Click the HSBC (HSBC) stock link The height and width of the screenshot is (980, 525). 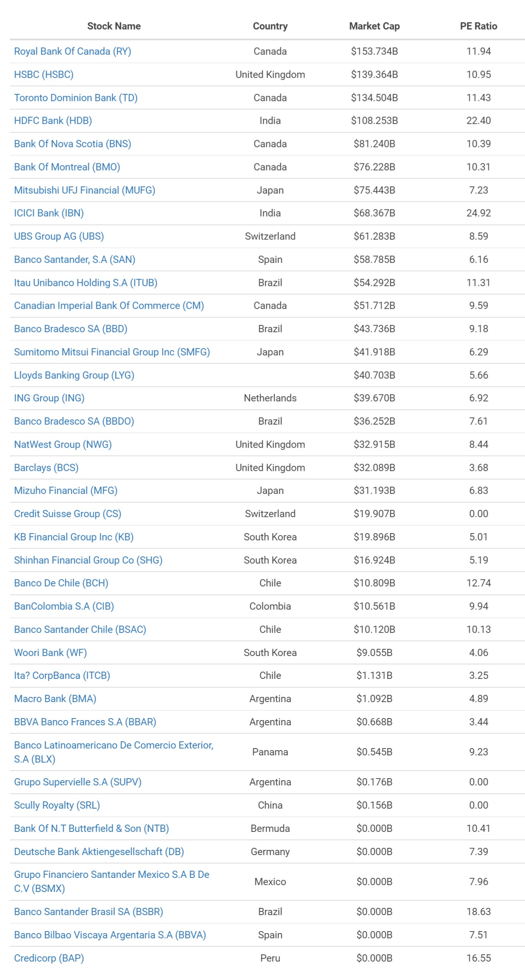click(x=44, y=74)
